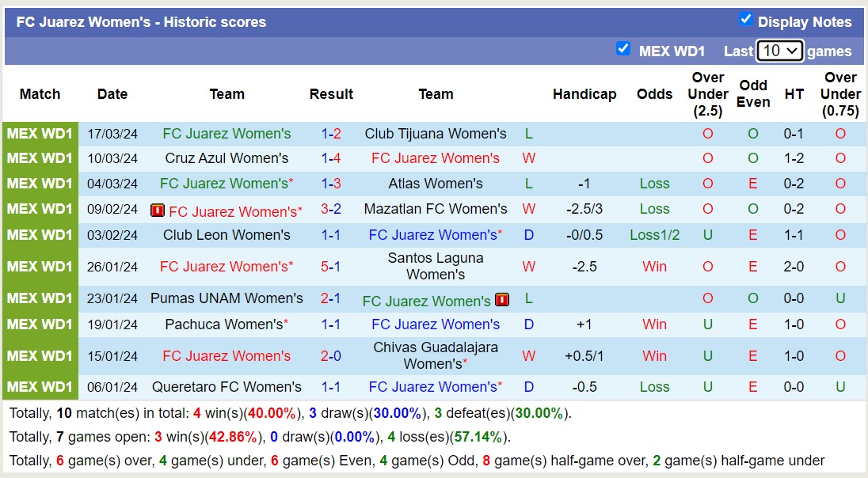This screenshot has width=868, height=478.
Task: Click the MEX WD1 league cell in first row
Action: coord(40,134)
